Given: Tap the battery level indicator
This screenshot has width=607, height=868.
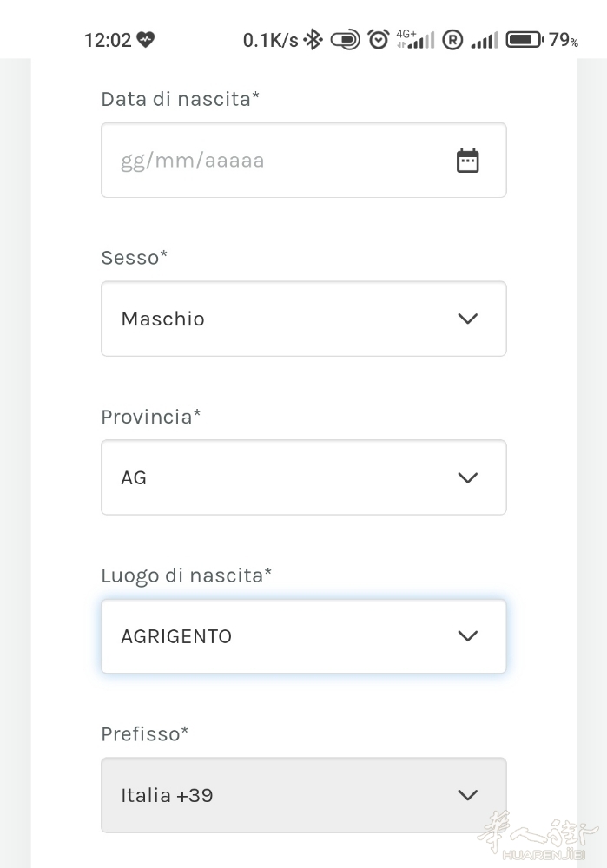Looking at the screenshot, I should pyautogui.click(x=525, y=40).
